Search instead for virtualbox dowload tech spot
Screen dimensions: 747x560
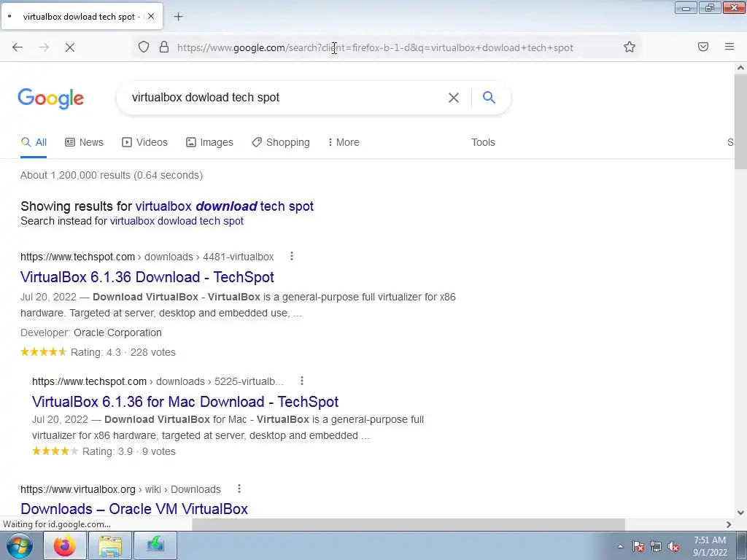(x=177, y=221)
